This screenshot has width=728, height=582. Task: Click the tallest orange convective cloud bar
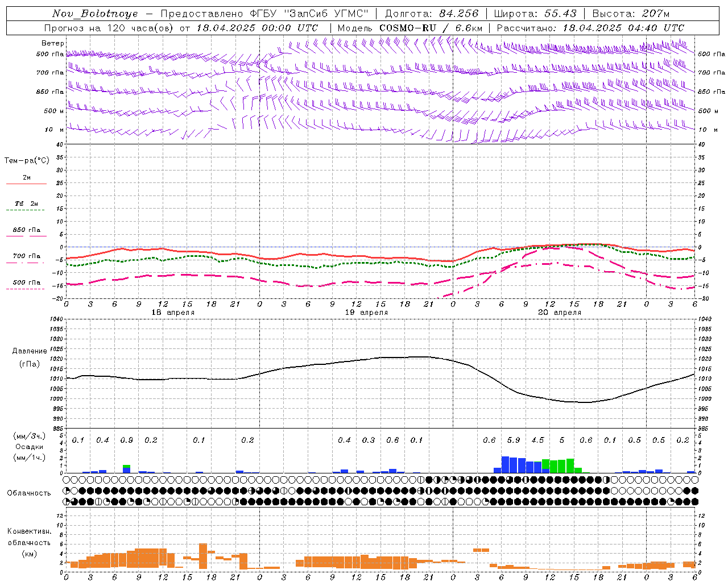pos(203,556)
